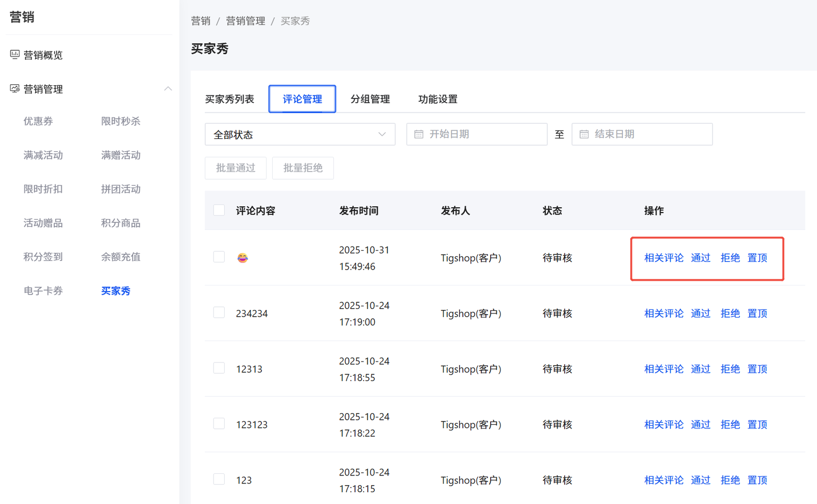Open 优惠券 in the sidebar

click(38, 121)
